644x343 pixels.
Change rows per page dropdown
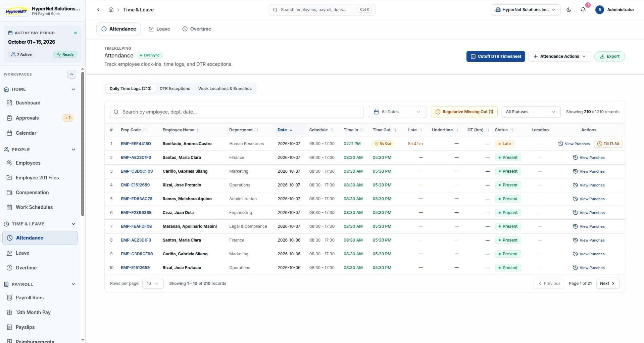[153, 284]
